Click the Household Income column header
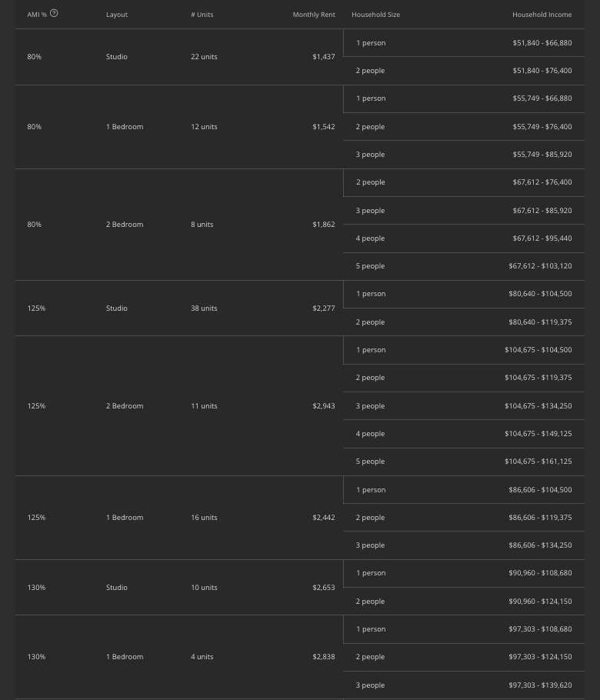600x700 pixels. [542, 15]
